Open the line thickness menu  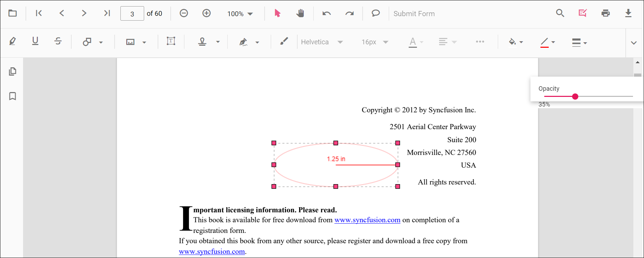click(579, 42)
